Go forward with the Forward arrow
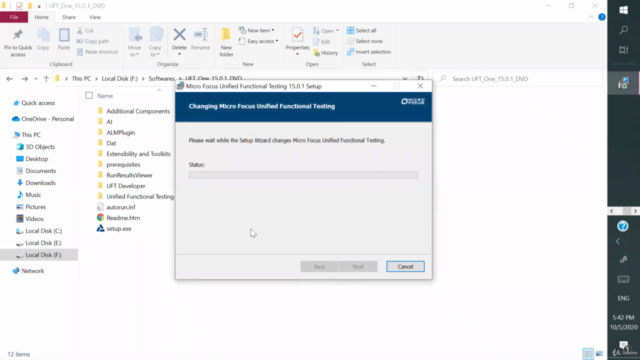The image size is (640, 360). 24,79
